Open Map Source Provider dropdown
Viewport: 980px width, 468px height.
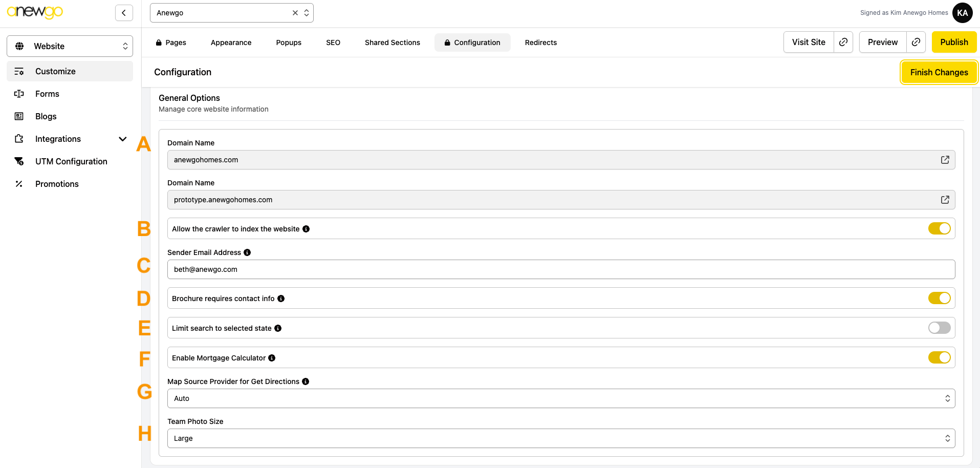[x=560, y=398]
